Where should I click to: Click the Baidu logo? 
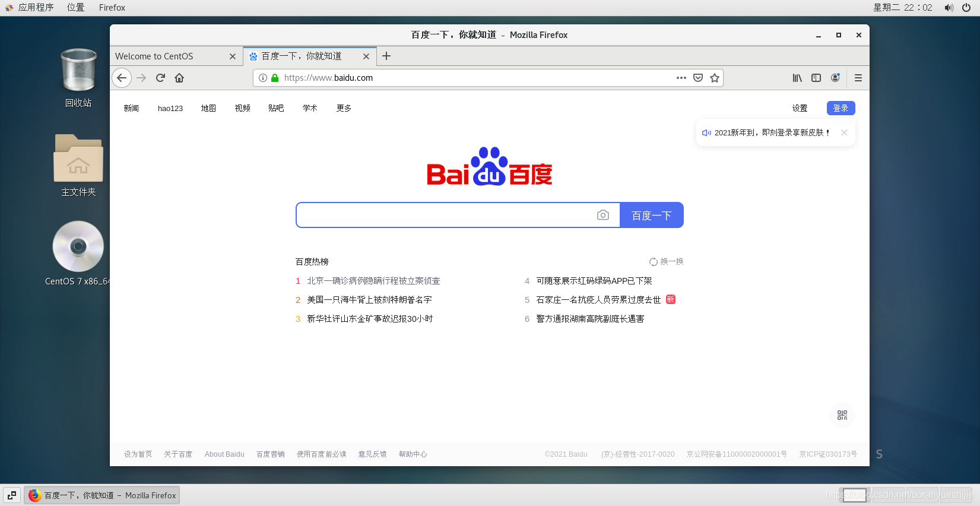[x=490, y=167]
